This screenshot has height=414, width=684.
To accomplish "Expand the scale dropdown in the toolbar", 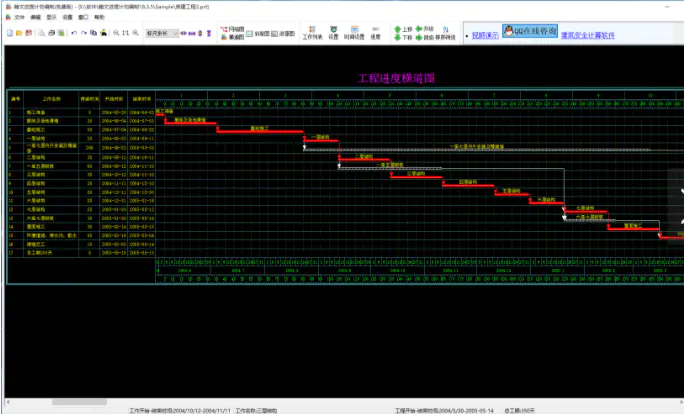I will coord(175,34).
